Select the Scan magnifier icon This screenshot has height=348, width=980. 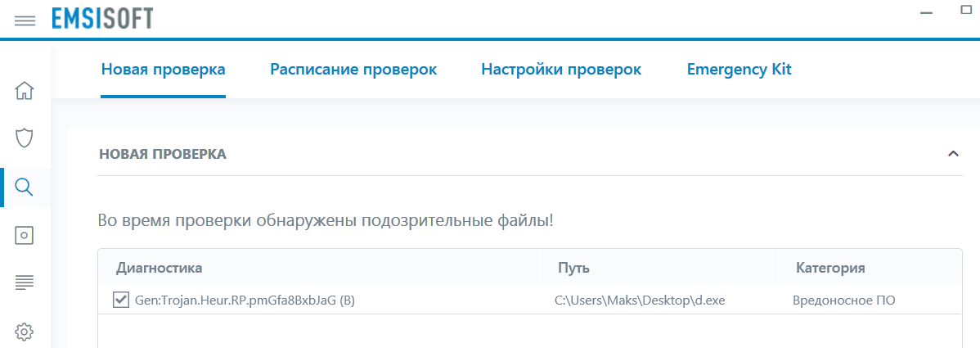tap(25, 188)
